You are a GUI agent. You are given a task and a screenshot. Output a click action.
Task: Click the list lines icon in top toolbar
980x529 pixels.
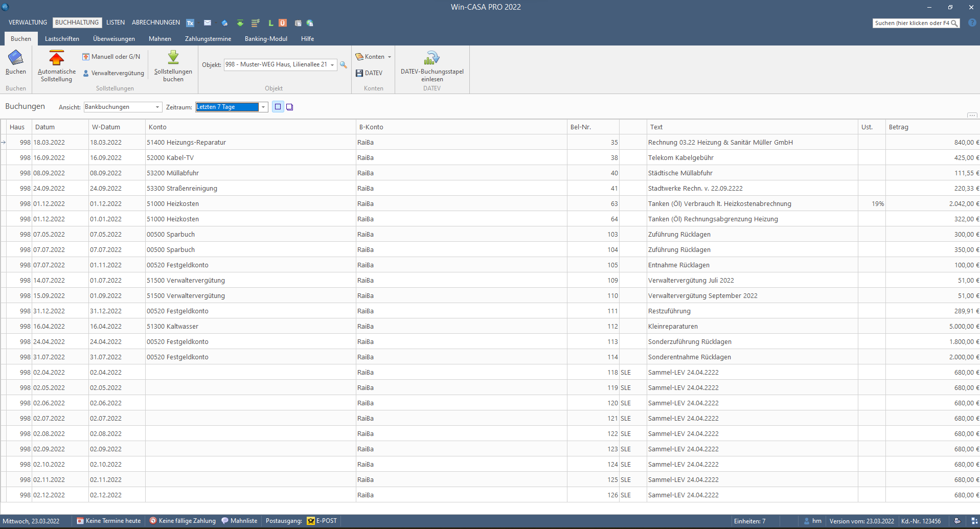(256, 23)
